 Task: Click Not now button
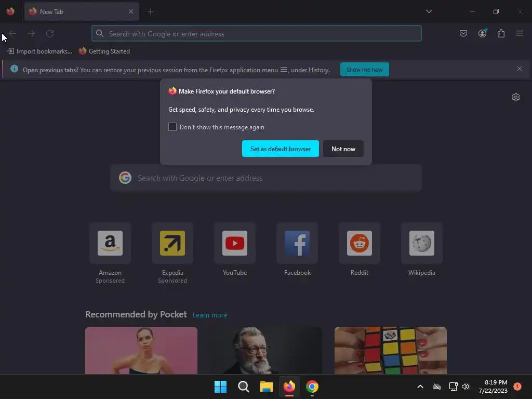click(x=343, y=149)
